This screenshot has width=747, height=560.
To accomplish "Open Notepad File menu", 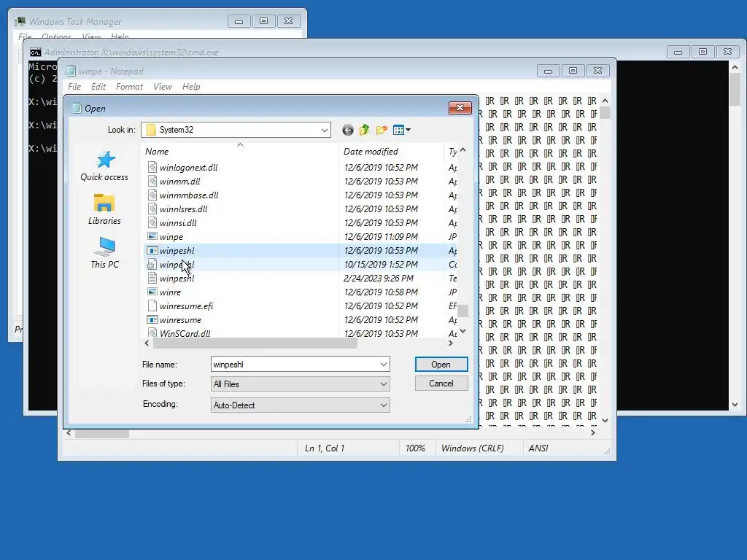I will (74, 87).
